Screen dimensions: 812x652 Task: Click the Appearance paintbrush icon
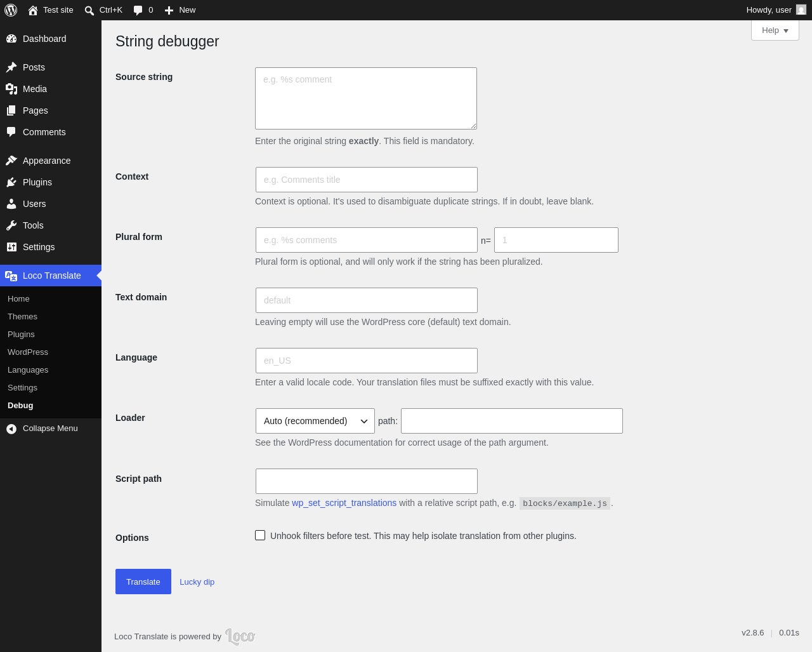pos(11,161)
